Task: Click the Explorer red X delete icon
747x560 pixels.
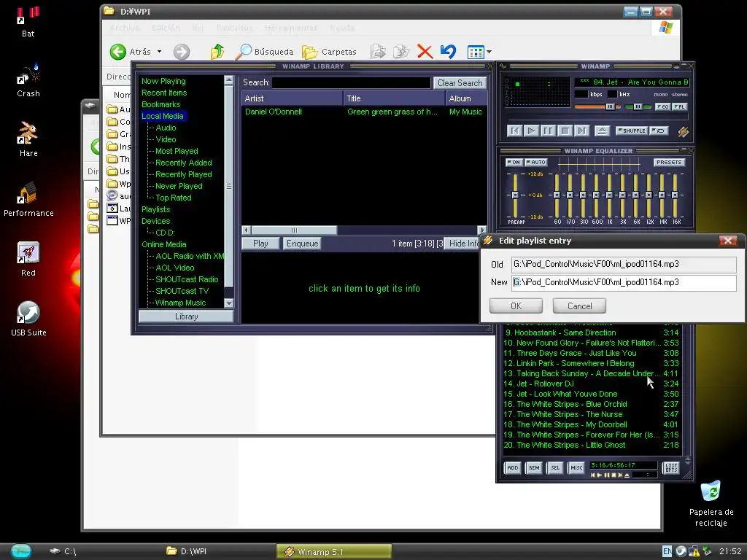Action: 425,52
